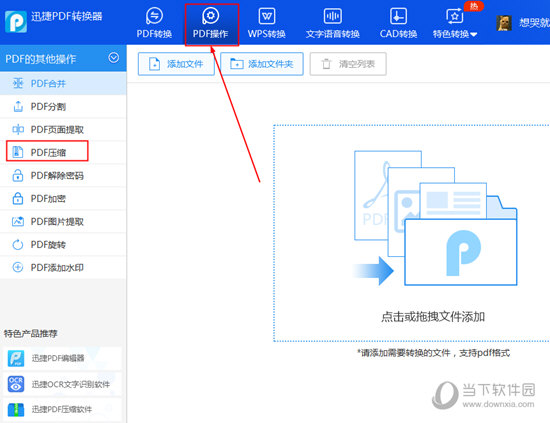The image size is (550, 423).
Task: Select PDF图片提取 in sidebar
Action: (63, 221)
